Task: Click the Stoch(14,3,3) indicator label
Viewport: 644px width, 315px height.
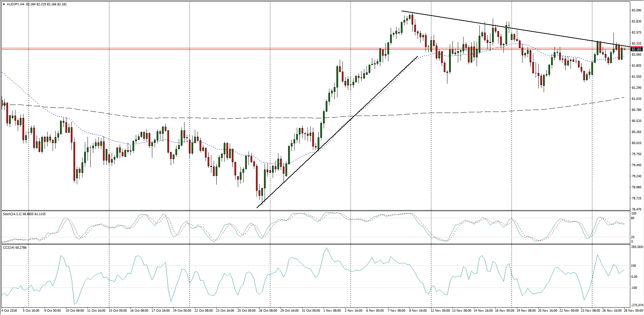Action: coord(12,214)
